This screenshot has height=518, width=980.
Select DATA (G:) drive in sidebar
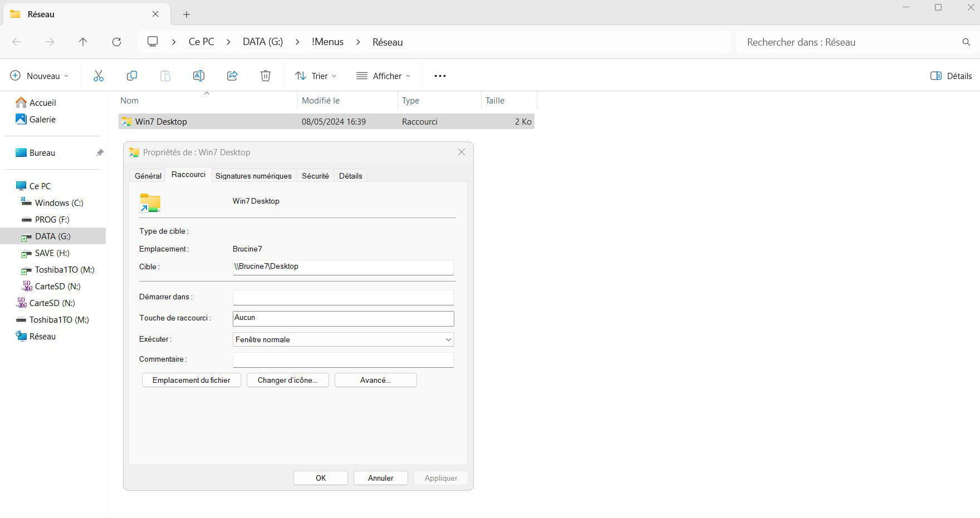click(x=53, y=236)
